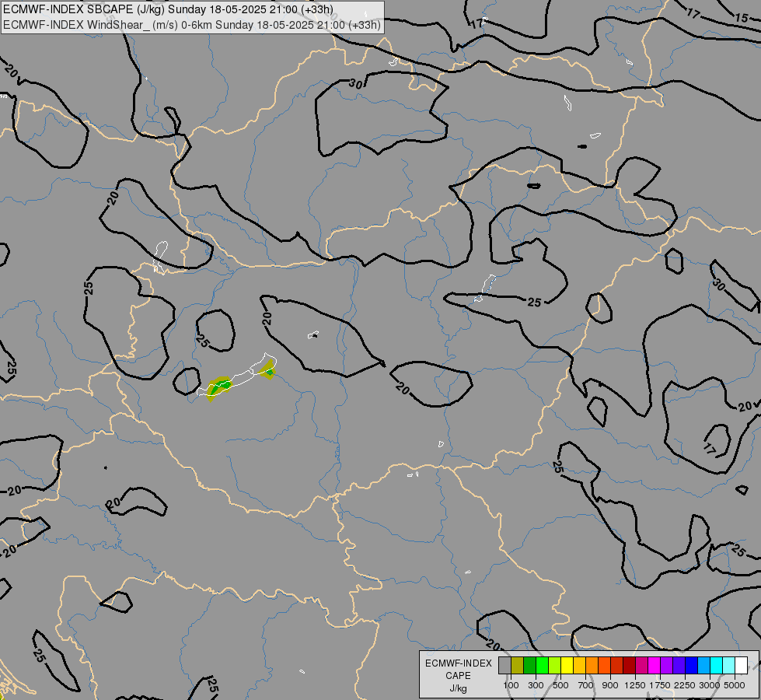This screenshot has width=761, height=700.
Task: Select the olive swatch right of the 100 tick
Action: (518, 666)
